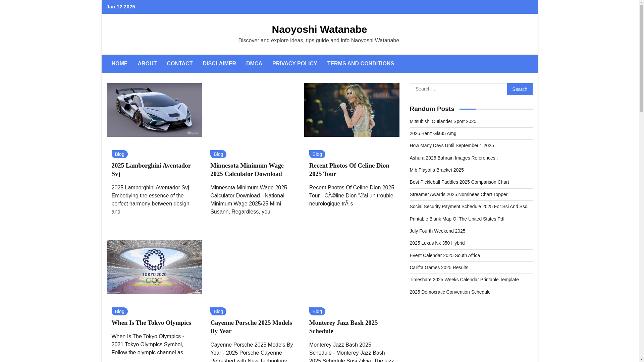
Task: Open When Is The Tokyo Olympics post
Action: (151, 323)
